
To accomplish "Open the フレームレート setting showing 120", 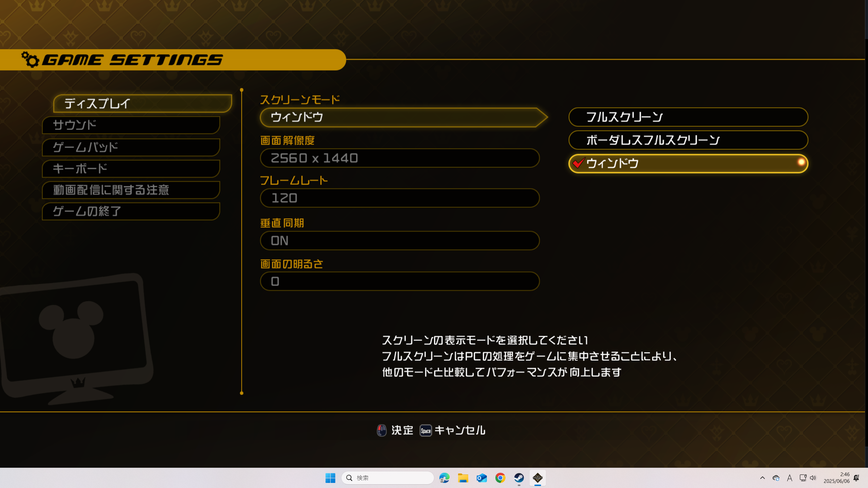I will point(400,198).
